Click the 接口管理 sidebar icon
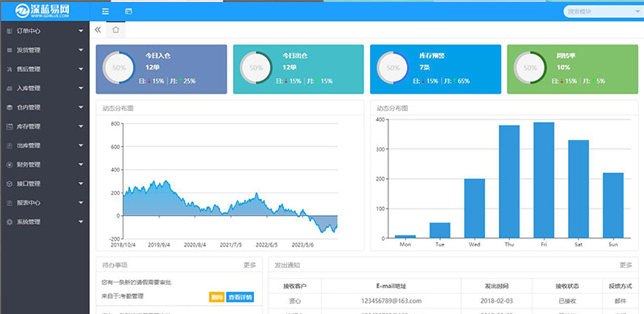This screenshot has height=314, width=644. 9,183
